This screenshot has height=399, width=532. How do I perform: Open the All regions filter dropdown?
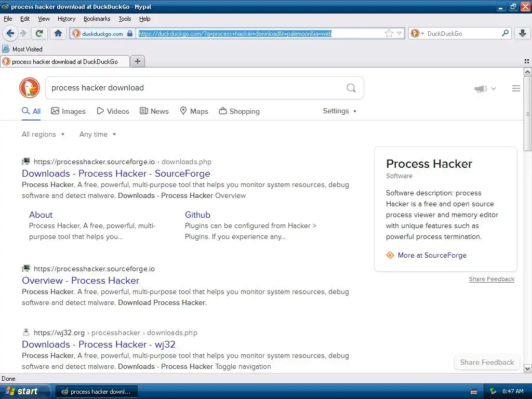click(43, 135)
